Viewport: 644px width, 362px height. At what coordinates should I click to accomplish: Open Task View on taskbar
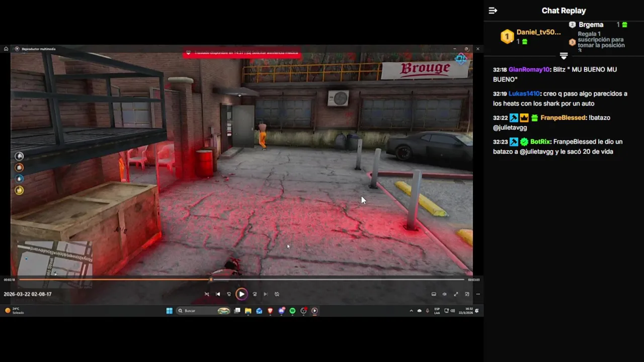tap(237, 311)
